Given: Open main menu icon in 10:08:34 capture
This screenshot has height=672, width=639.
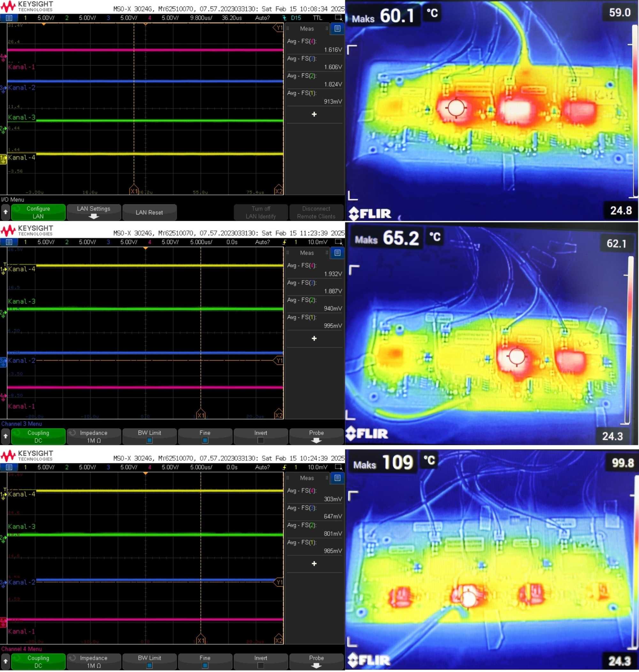Looking at the screenshot, I should point(9,18).
